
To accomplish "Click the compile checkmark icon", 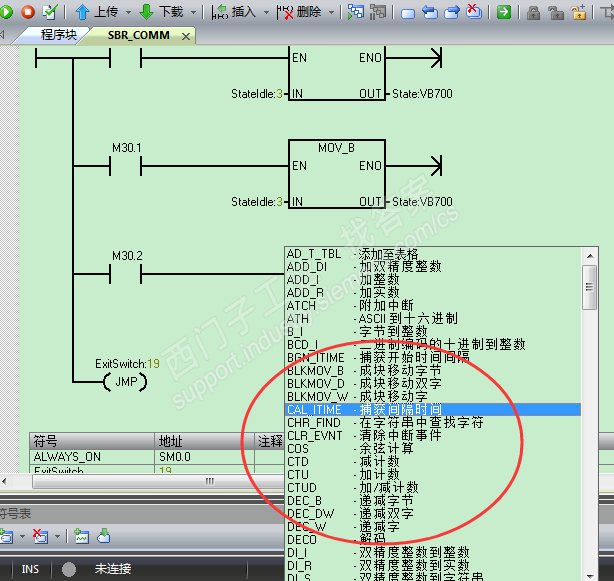I will point(50,12).
